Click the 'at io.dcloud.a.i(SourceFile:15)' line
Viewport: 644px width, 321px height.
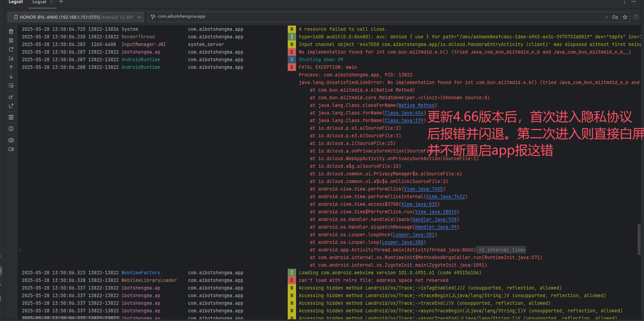tap(352, 143)
